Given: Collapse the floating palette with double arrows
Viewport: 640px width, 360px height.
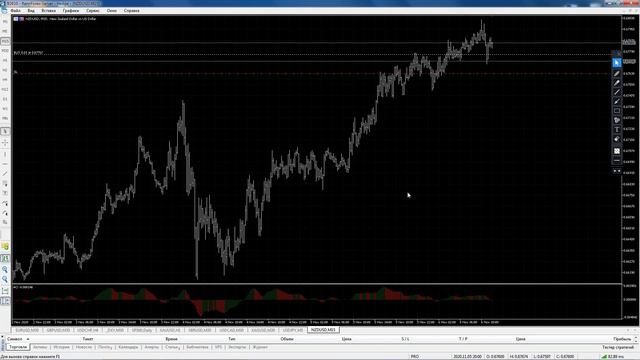Looking at the screenshot, I should point(617,171).
